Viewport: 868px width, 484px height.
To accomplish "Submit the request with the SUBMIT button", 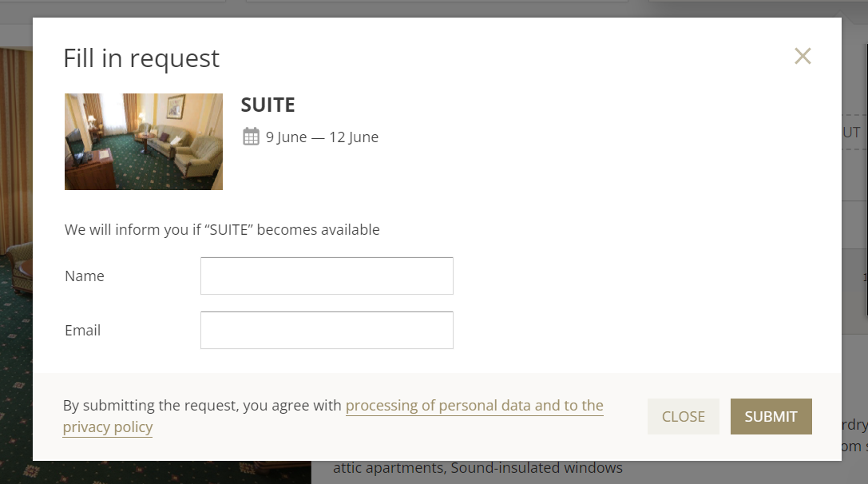I will click(771, 416).
